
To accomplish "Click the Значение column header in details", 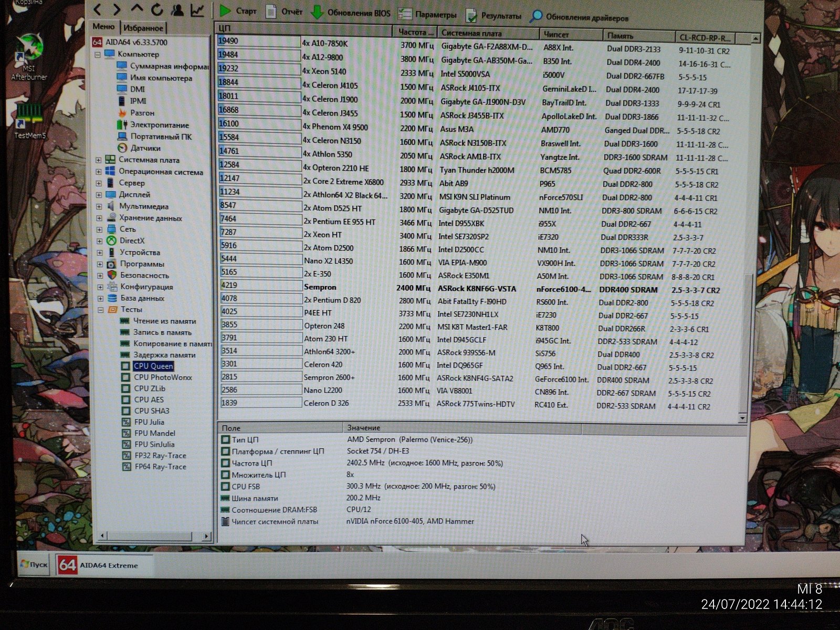I will pyautogui.click(x=462, y=428).
